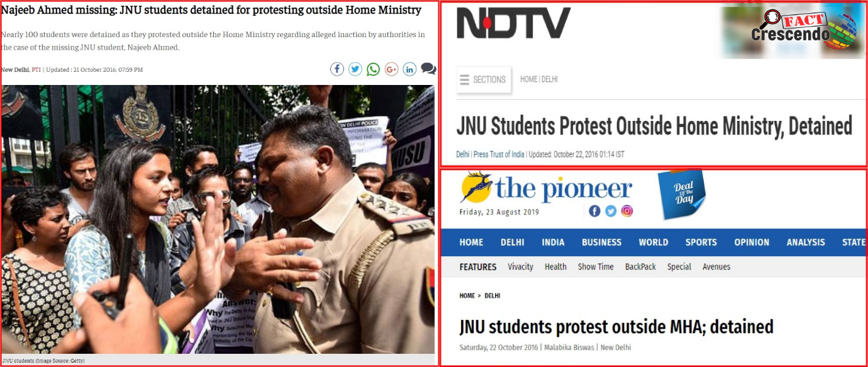This screenshot has height=367, width=868.
Task: Open the Sports menu item
Action: pyautogui.click(x=701, y=242)
